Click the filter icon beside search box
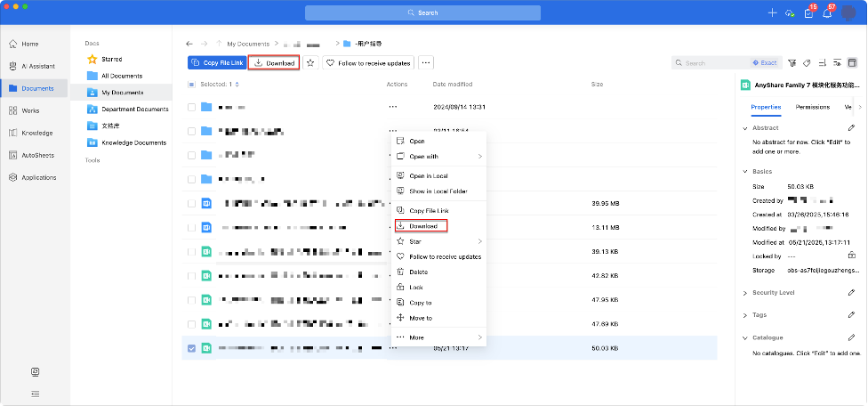This screenshot has width=868, height=406. [x=791, y=63]
